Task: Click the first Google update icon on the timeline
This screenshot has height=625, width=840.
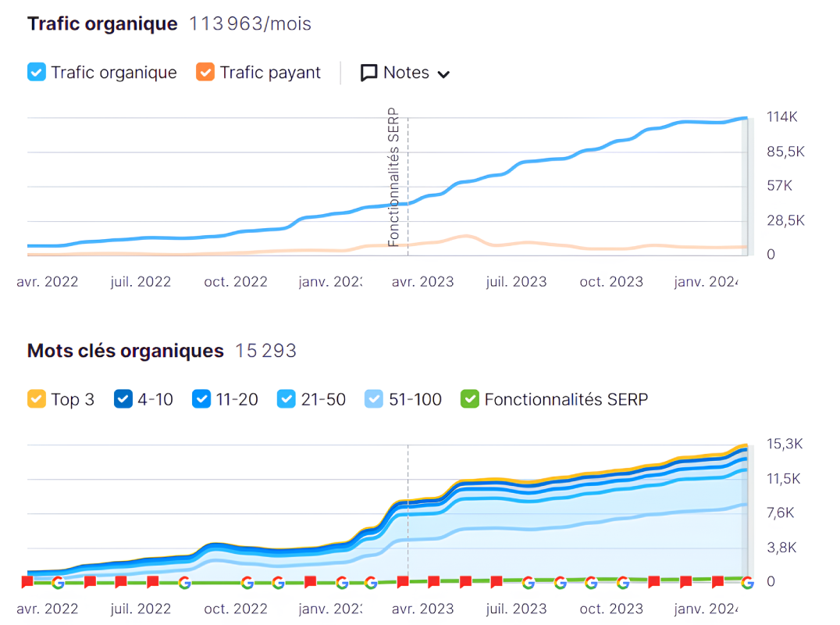Action: 58,582
